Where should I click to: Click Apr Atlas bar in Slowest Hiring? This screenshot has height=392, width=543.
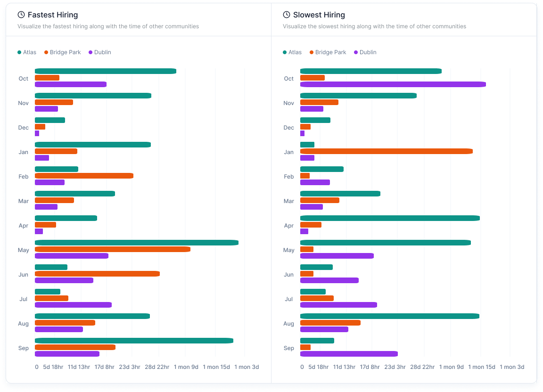click(x=390, y=218)
